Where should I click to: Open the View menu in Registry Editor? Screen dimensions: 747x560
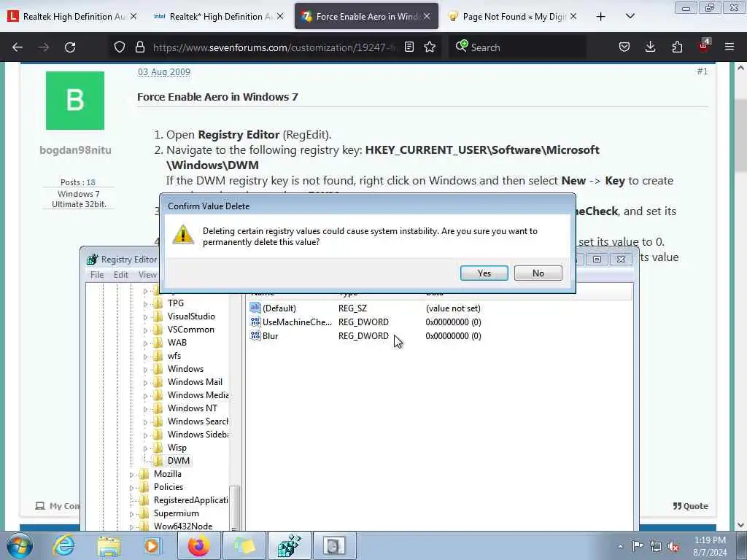(147, 275)
